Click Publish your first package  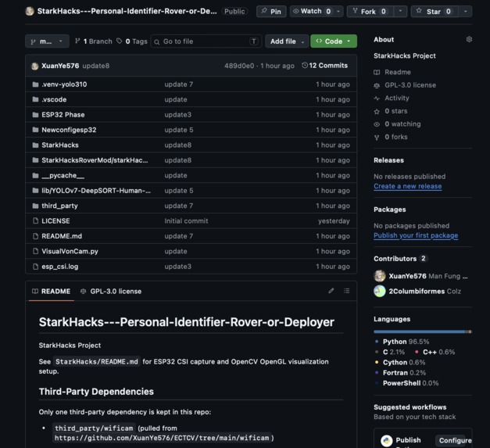click(x=416, y=235)
